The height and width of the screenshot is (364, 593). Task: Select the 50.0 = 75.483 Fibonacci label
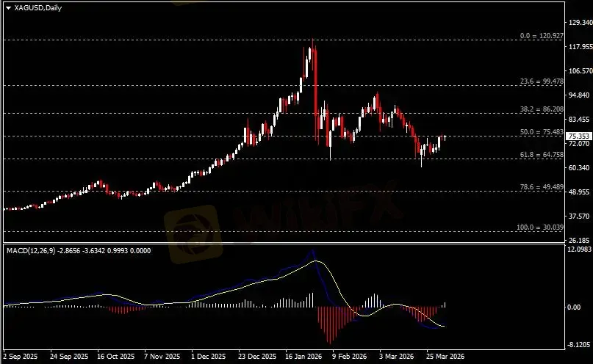coord(542,132)
